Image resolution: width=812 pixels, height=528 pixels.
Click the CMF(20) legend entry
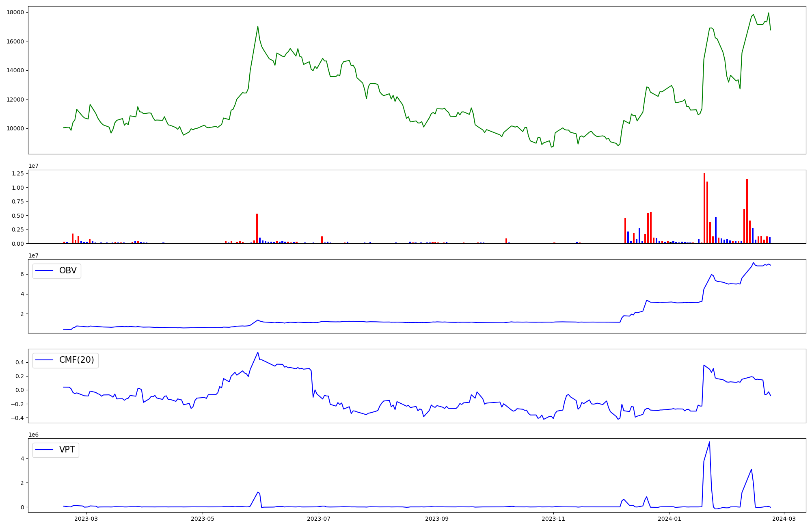click(x=76, y=360)
